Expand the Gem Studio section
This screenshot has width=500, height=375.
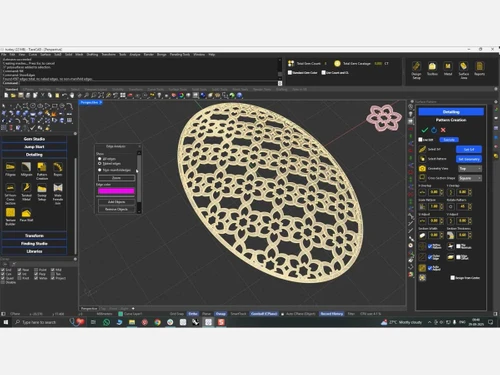pos(34,139)
